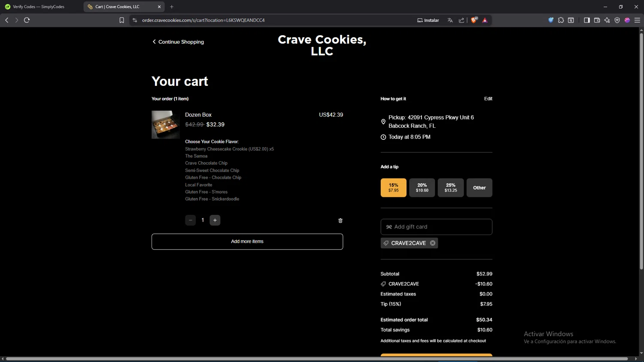This screenshot has height=362, width=644.
Task: Bookmark this page with the bookmark icon
Action: coord(122,20)
